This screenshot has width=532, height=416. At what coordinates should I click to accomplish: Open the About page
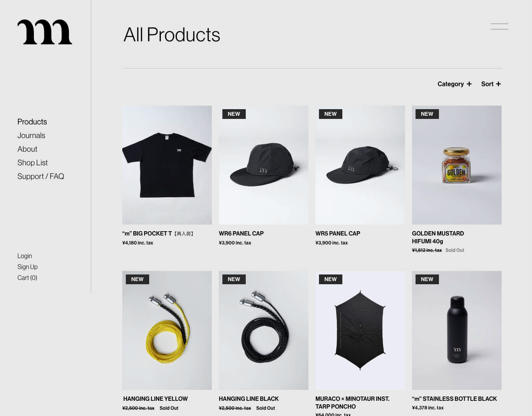pyautogui.click(x=27, y=149)
